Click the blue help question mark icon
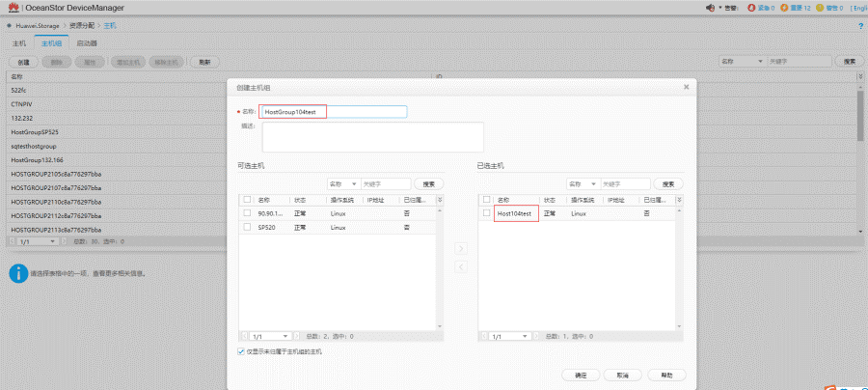868x390 pixels. (x=860, y=25)
